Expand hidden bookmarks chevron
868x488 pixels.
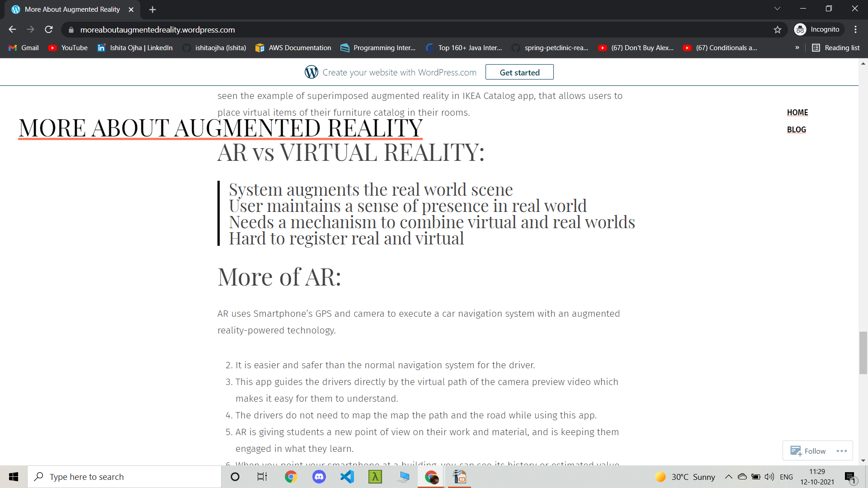(797, 48)
